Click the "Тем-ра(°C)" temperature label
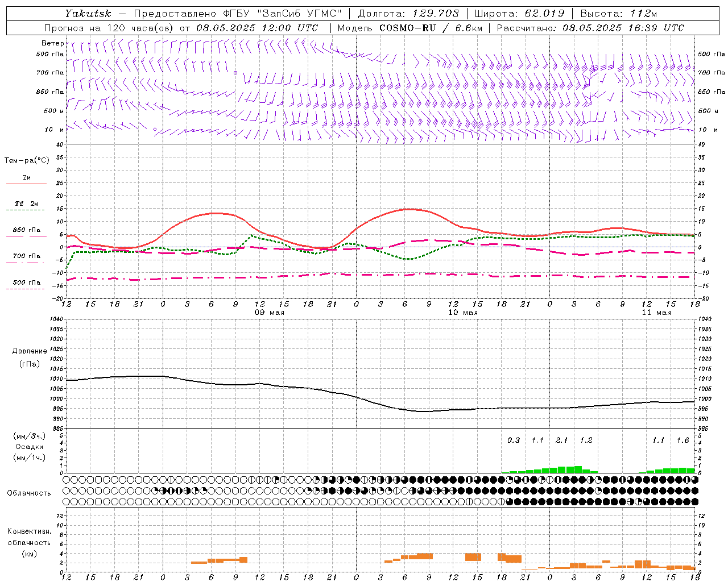Image resolution: width=728 pixels, height=582 pixels. (27, 161)
